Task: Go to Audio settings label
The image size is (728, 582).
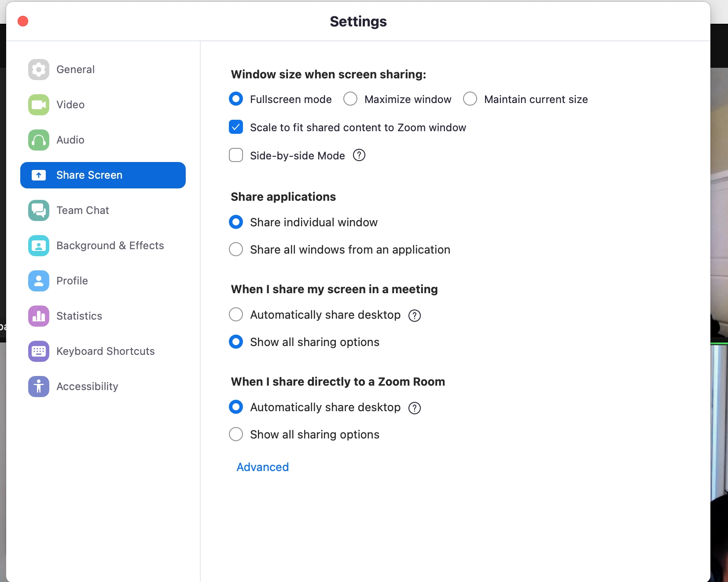Action: (x=70, y=140)
